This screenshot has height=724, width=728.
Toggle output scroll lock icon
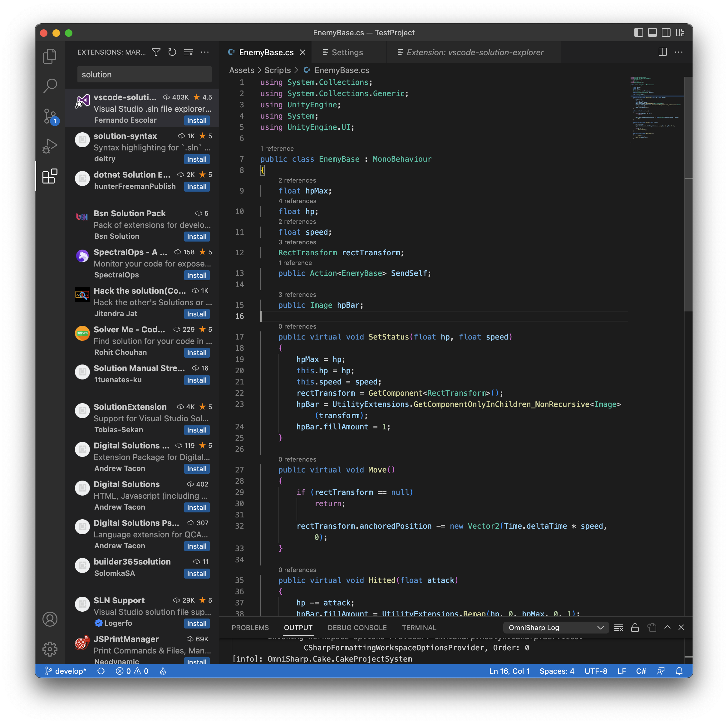pos(635,628)
